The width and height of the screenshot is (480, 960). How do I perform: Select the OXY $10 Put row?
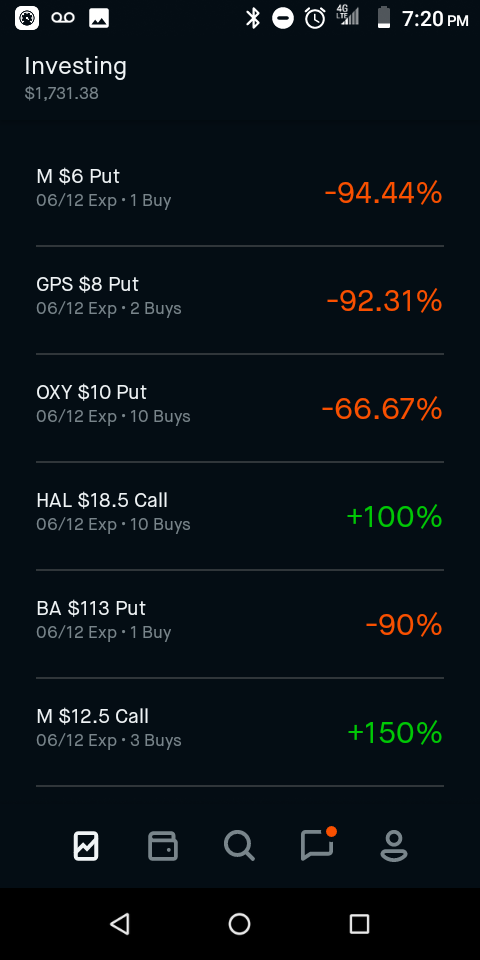point(239,408)
